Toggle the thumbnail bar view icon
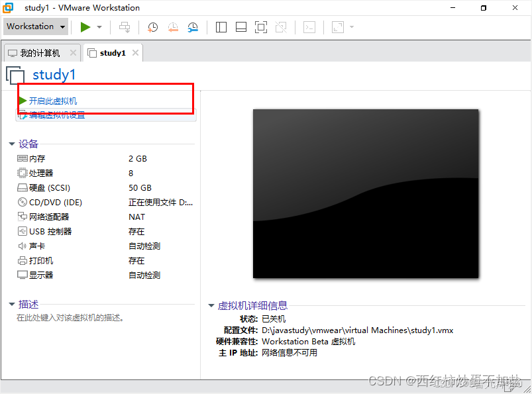The height and width of the screenshot is (394, 532). click(x=241, y=27)
